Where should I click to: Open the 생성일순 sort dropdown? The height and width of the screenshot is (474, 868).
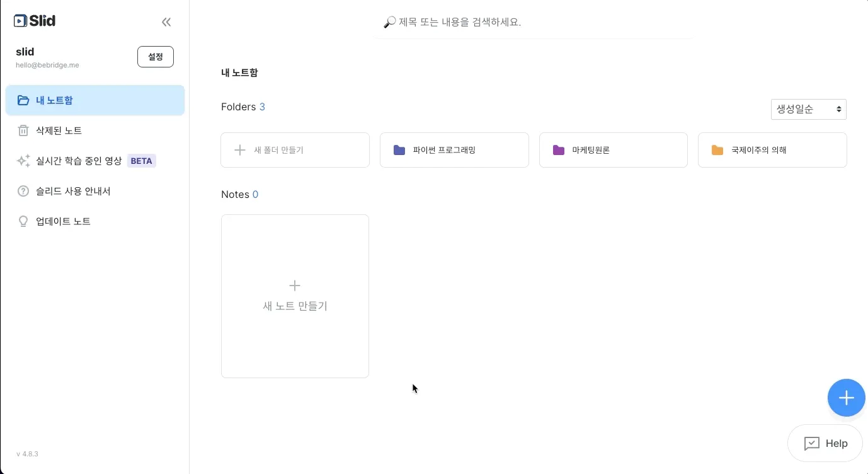[808, 109]
